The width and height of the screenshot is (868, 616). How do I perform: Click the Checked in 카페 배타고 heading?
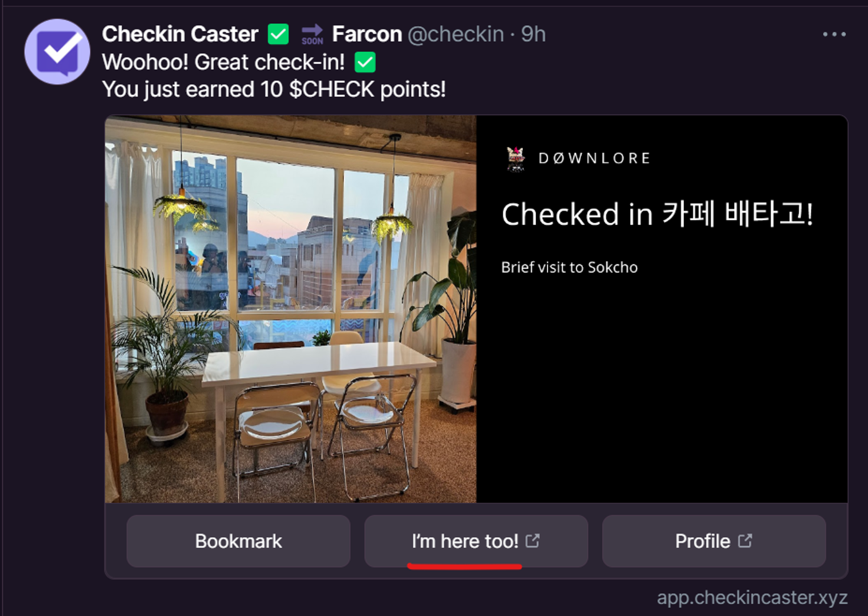[657, 214]
